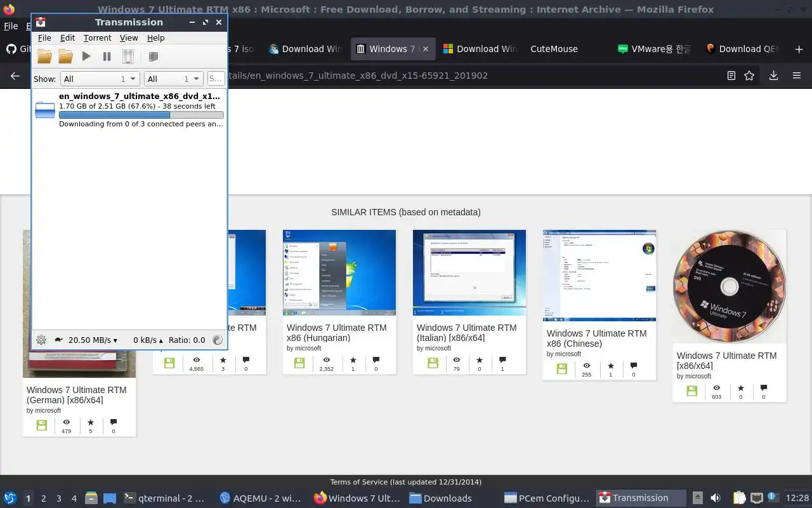Viewport: 812px width, 508px height.
Task: Click the second folder icon in Transmission toolbar
Action: coord(65,57)
